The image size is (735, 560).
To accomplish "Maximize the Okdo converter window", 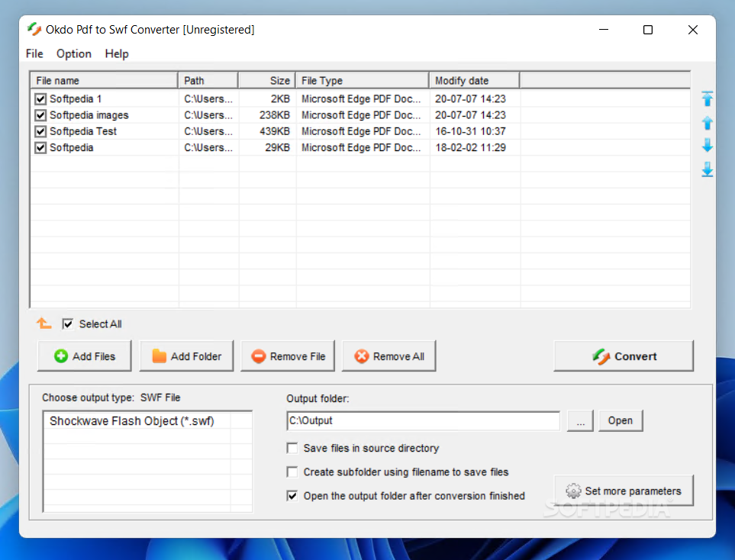I will 648,30.
